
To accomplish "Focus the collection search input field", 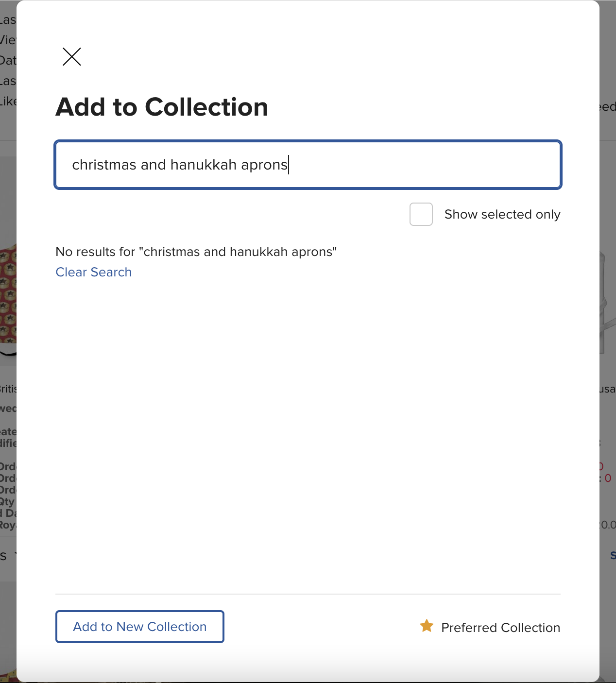I will click(x=308, y=165).
